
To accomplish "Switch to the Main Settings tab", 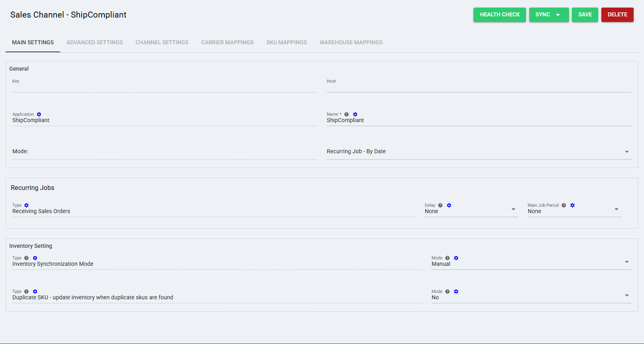I will click(x=33, y=42).
